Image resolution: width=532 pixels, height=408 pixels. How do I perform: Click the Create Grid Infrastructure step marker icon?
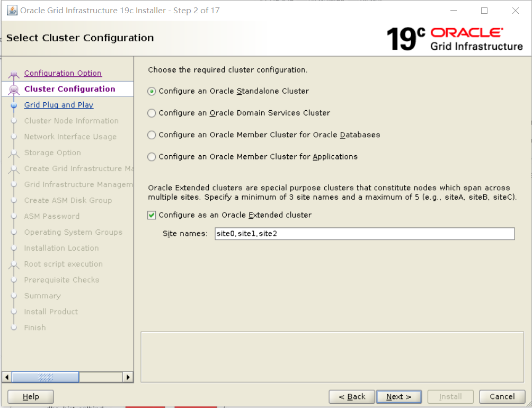[14, 168]
